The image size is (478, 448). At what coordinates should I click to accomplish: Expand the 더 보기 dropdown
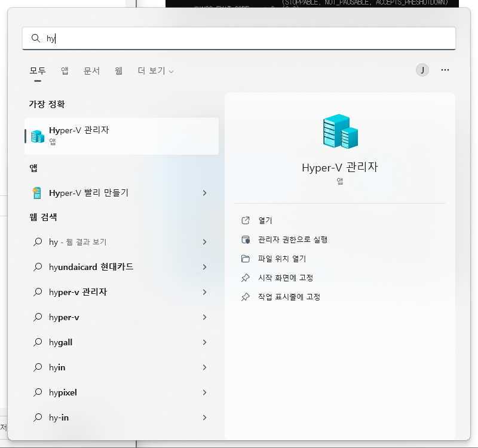click(155, 70)
